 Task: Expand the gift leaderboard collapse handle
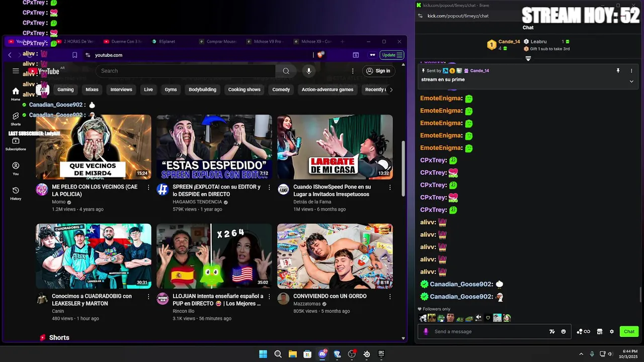click(x=528, y=59)
